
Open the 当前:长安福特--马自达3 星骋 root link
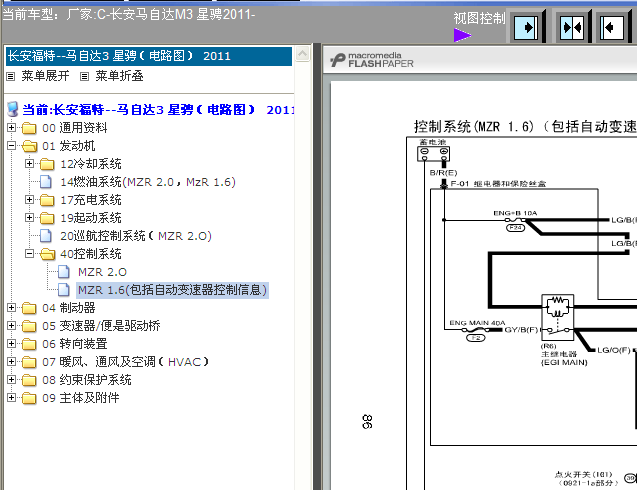click(158, 110)
